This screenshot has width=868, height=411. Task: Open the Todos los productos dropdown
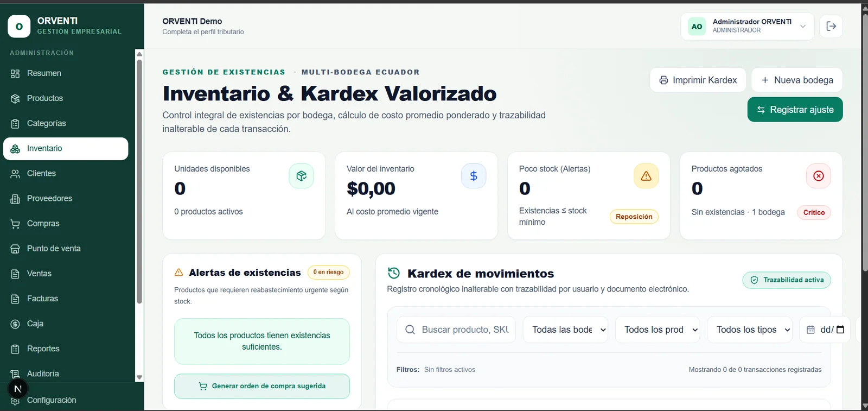pyautogui.click(x=658, y=330)
